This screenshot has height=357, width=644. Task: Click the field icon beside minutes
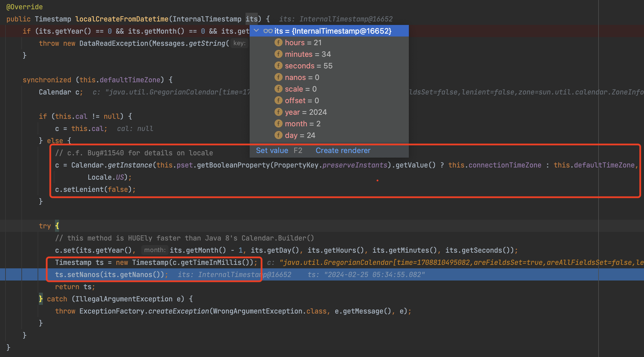pos(278,54)
